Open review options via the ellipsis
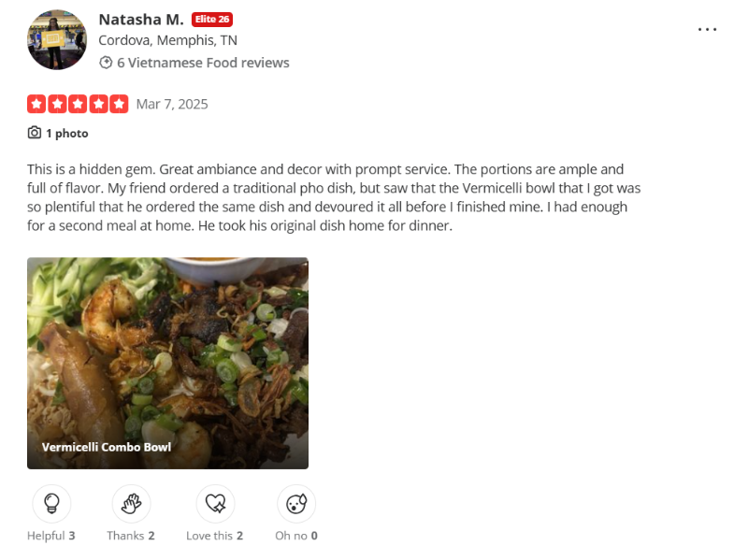 [x=707, y=29]
